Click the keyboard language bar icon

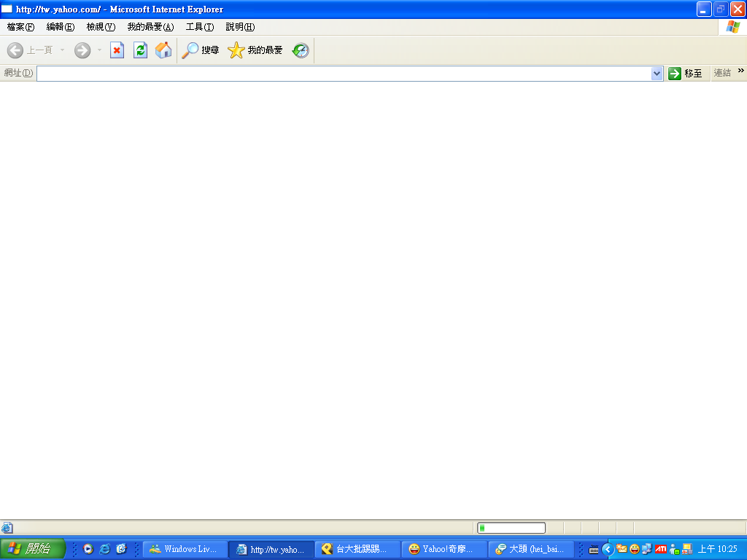point(594,550)
